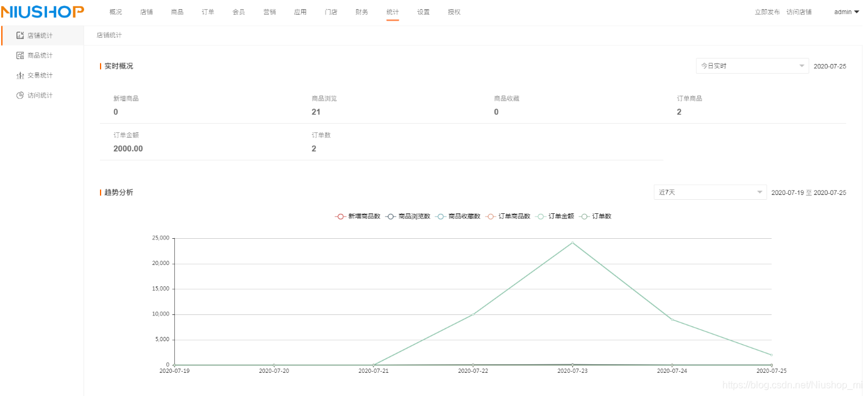This screenshot has width=868, height=396.
Task: Click the 25,000 y-axis label
Action: click(161, 238)
